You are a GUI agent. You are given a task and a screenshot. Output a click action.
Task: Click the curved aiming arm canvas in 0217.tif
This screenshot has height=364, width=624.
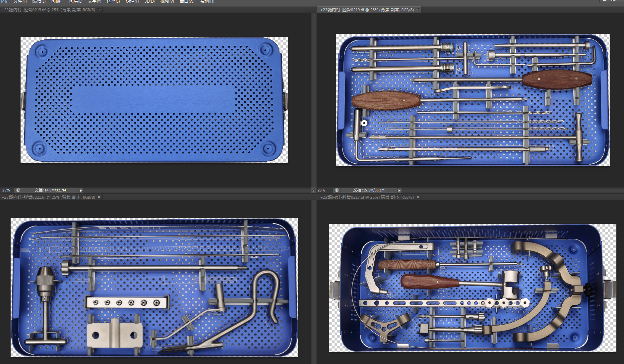(x=473, y=288)
